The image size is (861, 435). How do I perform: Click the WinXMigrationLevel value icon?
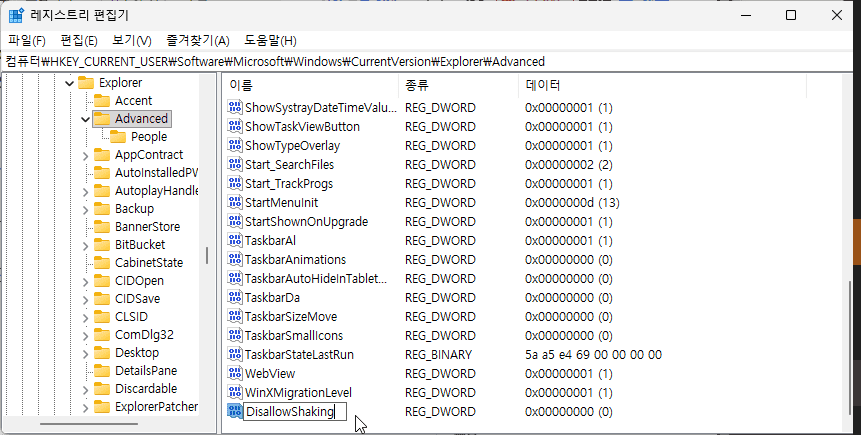(x=235, y=392)
